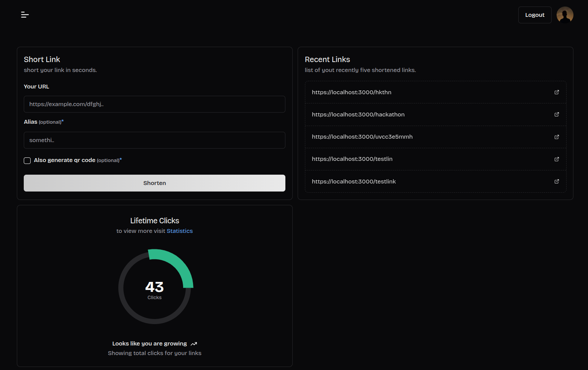Screen dimensions: 588x370
Task: Focus the Alias input field
Action: coord(154,140)
